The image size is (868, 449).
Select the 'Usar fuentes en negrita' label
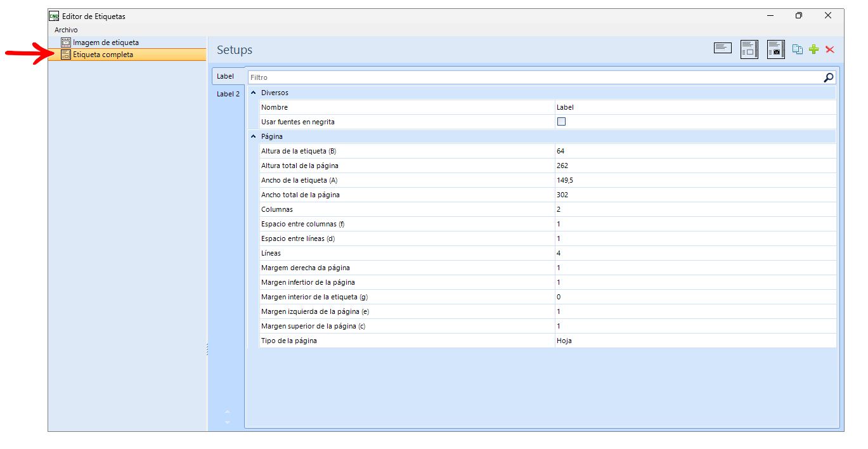pos(298,122)
